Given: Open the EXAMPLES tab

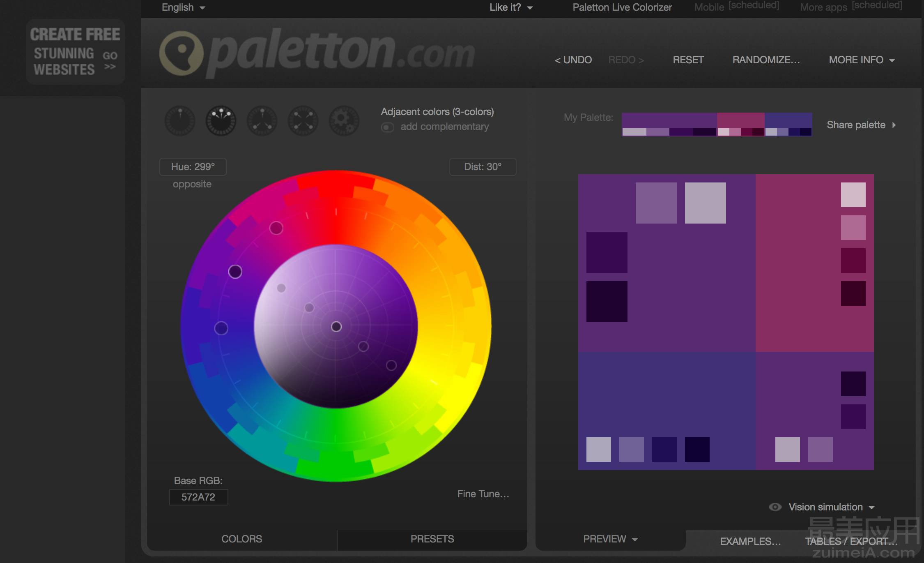Looking at the screenshot, I should click(x=750, y=541).
